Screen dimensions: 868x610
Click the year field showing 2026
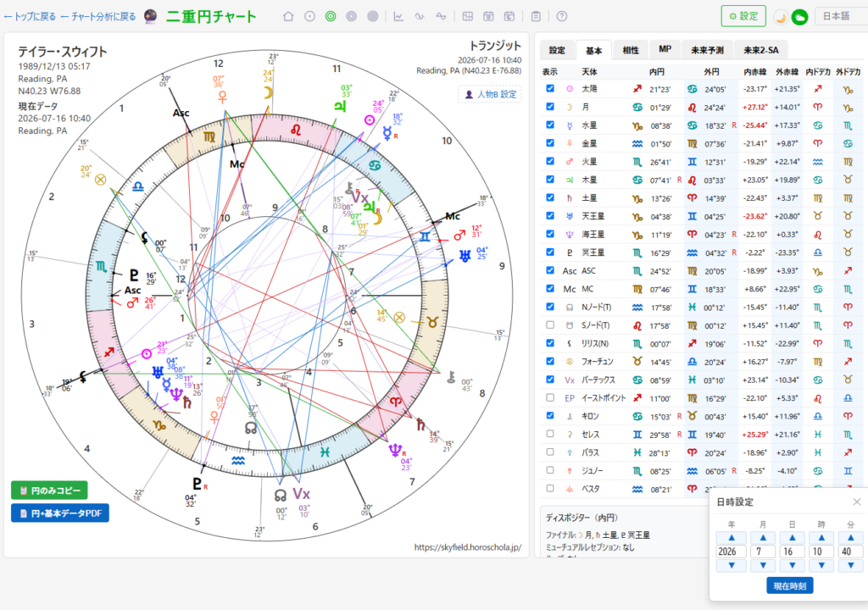(x=732, y=552)
